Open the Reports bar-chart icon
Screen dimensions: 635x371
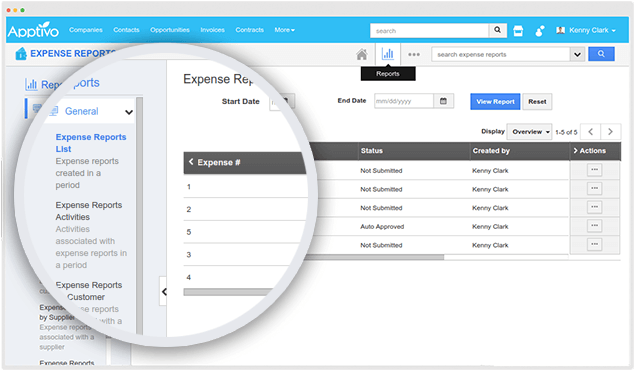click(x=388, y=54)
